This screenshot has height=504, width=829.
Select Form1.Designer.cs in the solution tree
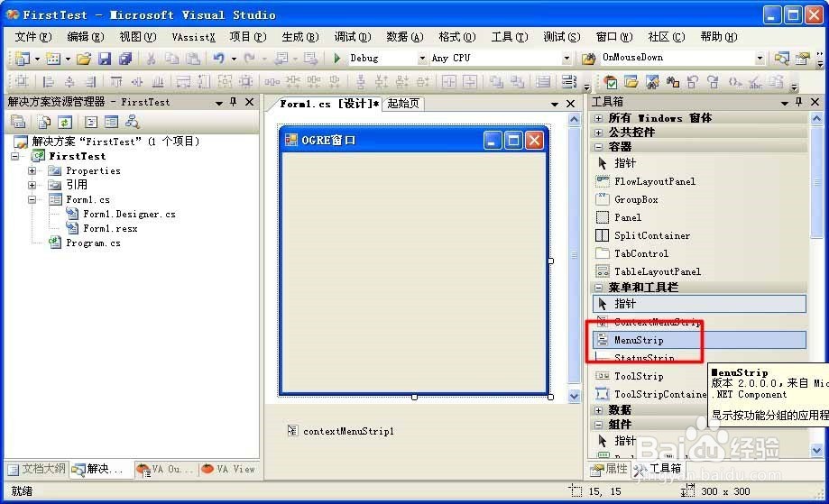tap(121, 214)
